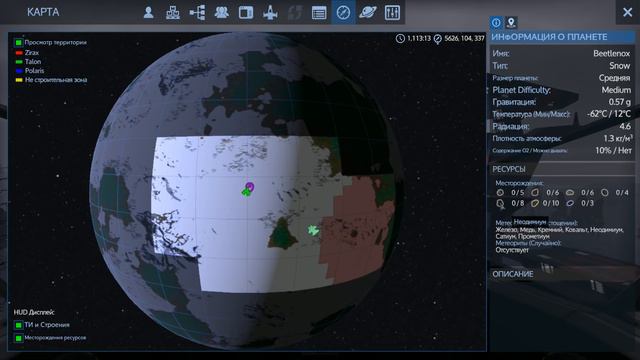This screenshot has height=360, width=640.
Task: Open the ringed planet galaxy icon
Action: pos(367,12)
